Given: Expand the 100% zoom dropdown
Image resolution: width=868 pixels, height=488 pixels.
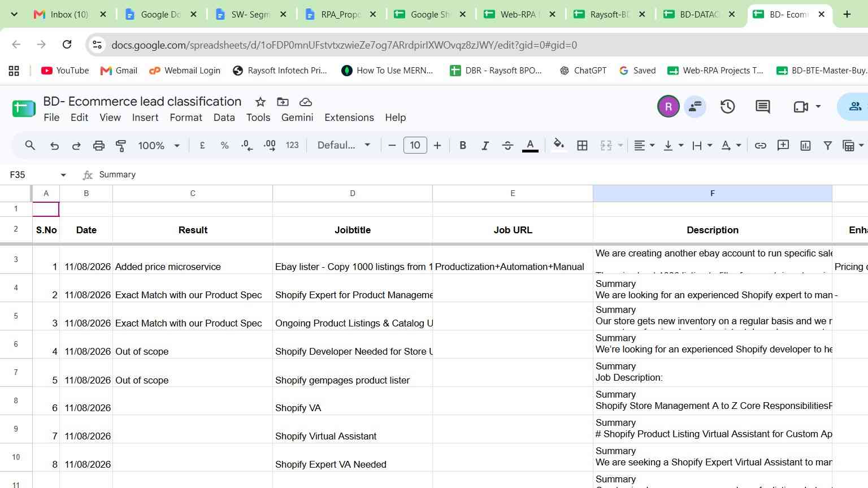Looking at the screenshot, I should pyautogui.click(x=159, y=146).
